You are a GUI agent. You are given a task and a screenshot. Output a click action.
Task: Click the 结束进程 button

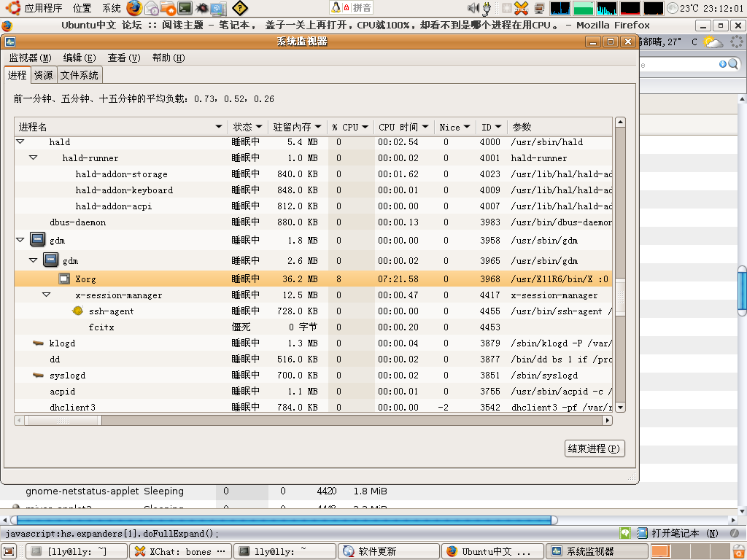click(594, 448)
